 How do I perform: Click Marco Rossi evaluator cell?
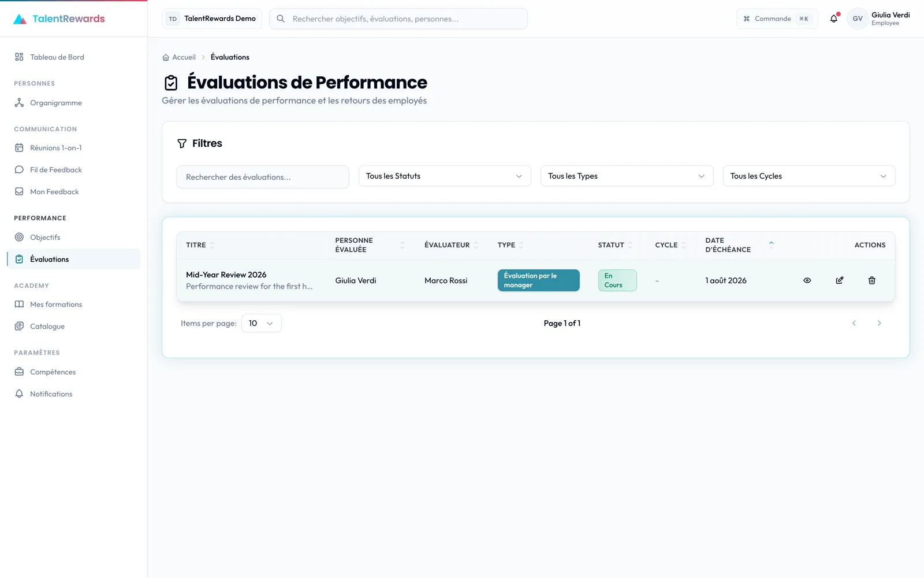pyautogui.click(x=446, y=280)
